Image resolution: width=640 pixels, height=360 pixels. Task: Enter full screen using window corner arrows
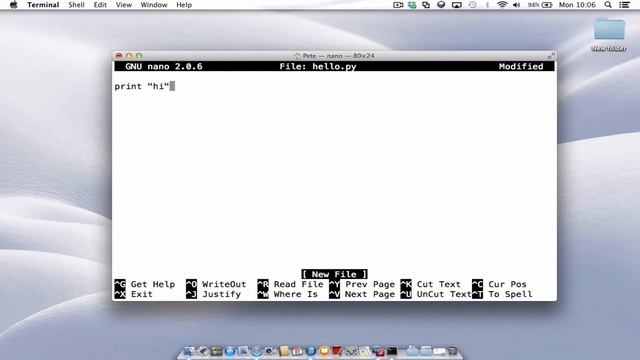551,56
